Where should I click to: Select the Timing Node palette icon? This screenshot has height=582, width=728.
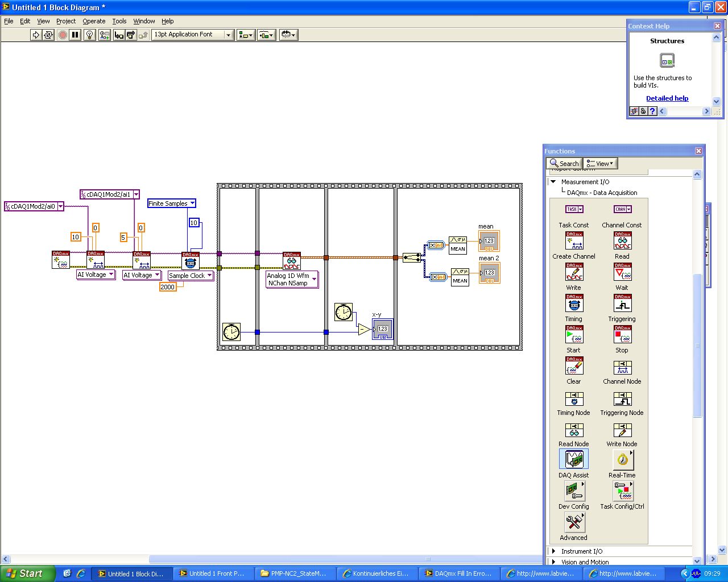[574, 399]
